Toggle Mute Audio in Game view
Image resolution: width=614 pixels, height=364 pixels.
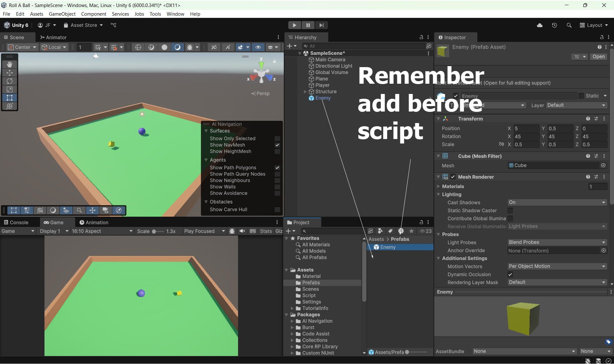(242, 231)
